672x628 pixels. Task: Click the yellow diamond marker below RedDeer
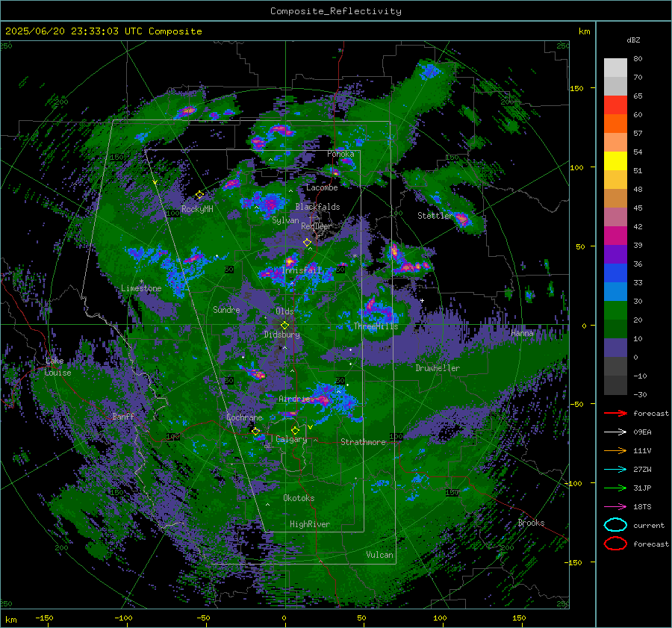(x=307, y=243)
